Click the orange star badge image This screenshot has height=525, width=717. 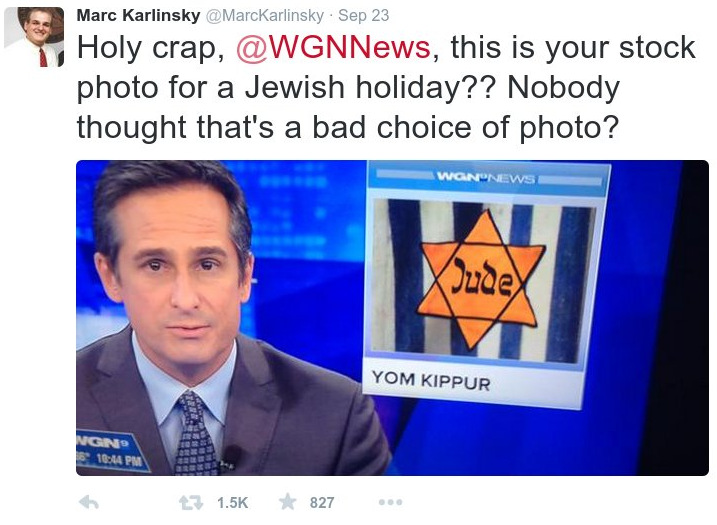click(481, 279)
